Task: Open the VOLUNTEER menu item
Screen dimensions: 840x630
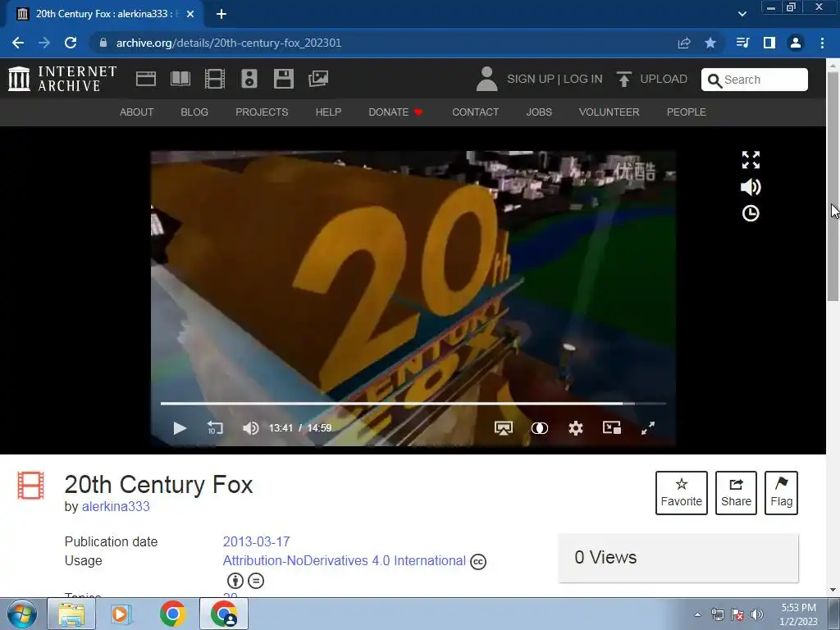Action: pos(609,112)
